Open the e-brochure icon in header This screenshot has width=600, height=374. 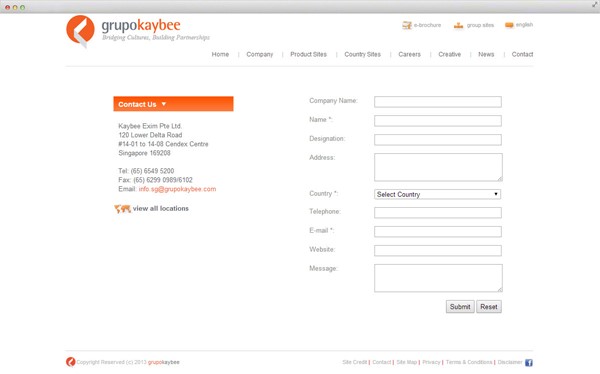pos(406,25)
